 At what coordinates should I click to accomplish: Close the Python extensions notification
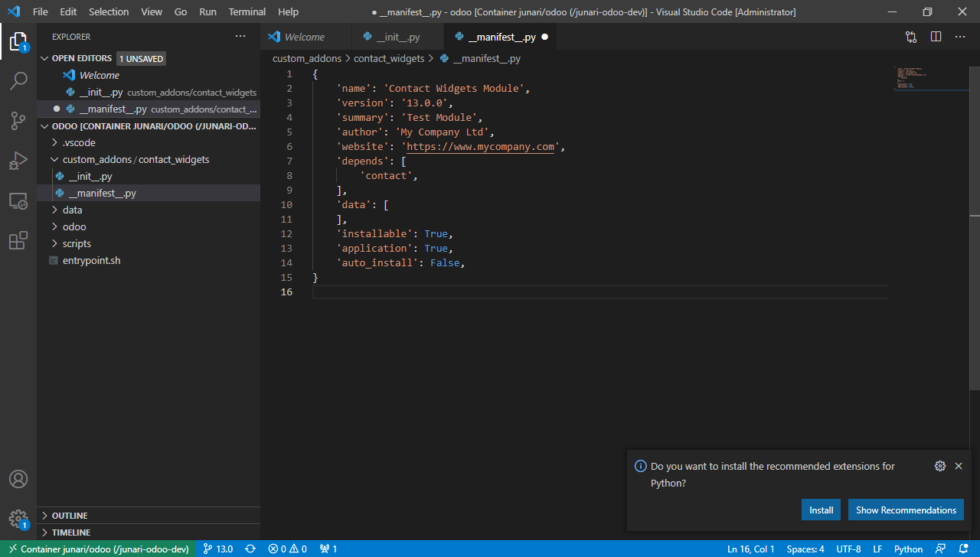point(958,466)
